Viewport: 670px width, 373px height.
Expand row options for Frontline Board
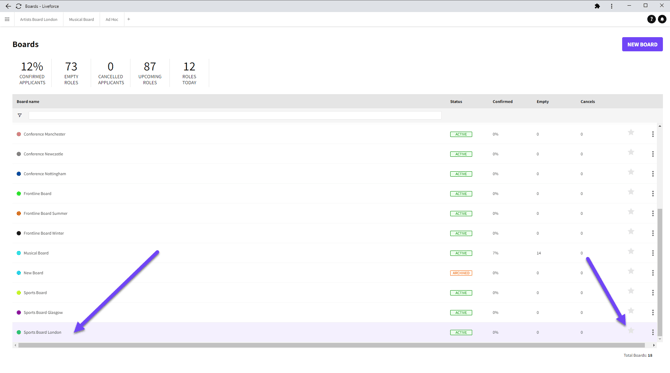pos(653,194)
